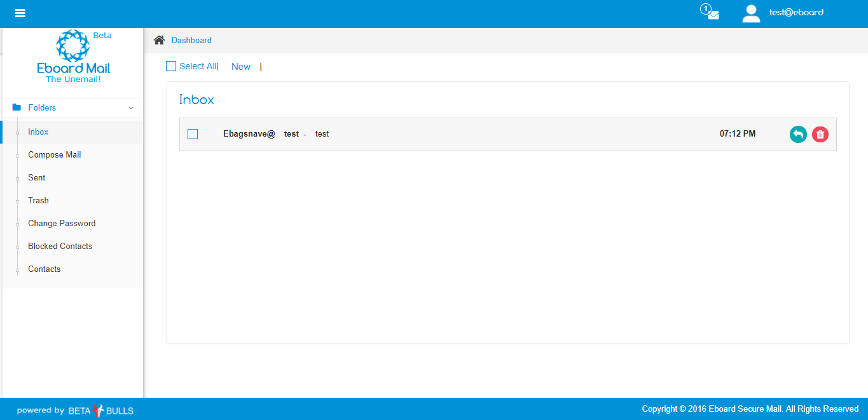Screen dimensions: 868x420
Task: Open the Dashboard breadcrumb link
Action: click(191, 40)
